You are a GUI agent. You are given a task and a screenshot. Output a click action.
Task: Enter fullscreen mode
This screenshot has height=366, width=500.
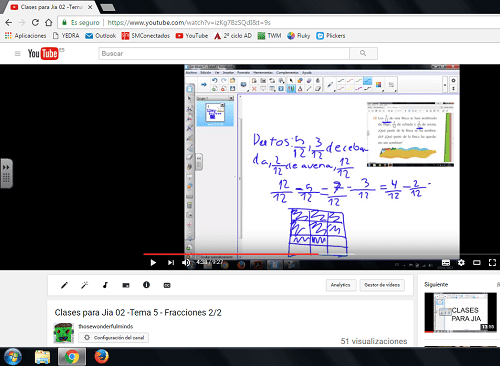coord(492,263)
